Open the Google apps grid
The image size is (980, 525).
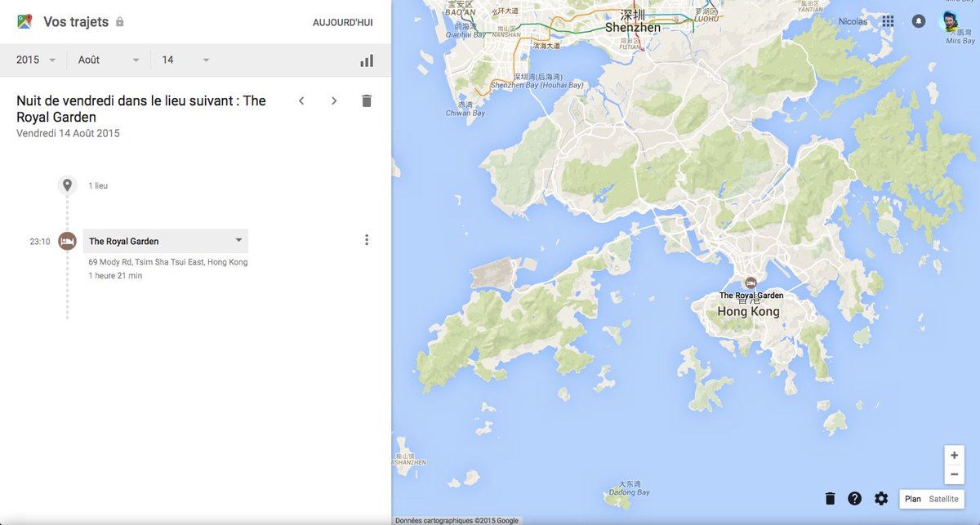888,21
